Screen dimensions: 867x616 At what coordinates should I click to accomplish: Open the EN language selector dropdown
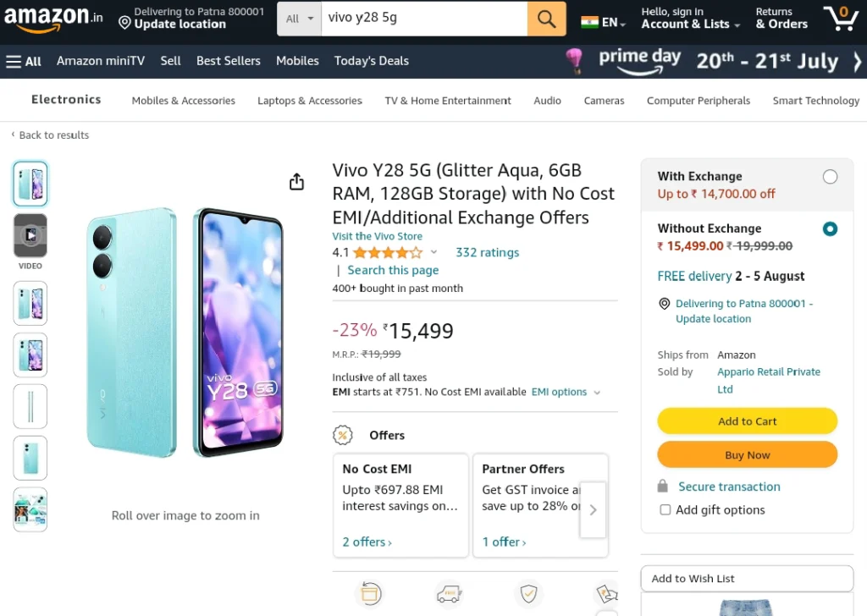pos(603,23)
